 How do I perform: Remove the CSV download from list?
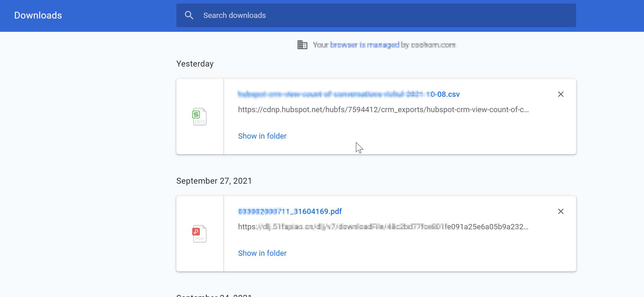coord(561,94)
